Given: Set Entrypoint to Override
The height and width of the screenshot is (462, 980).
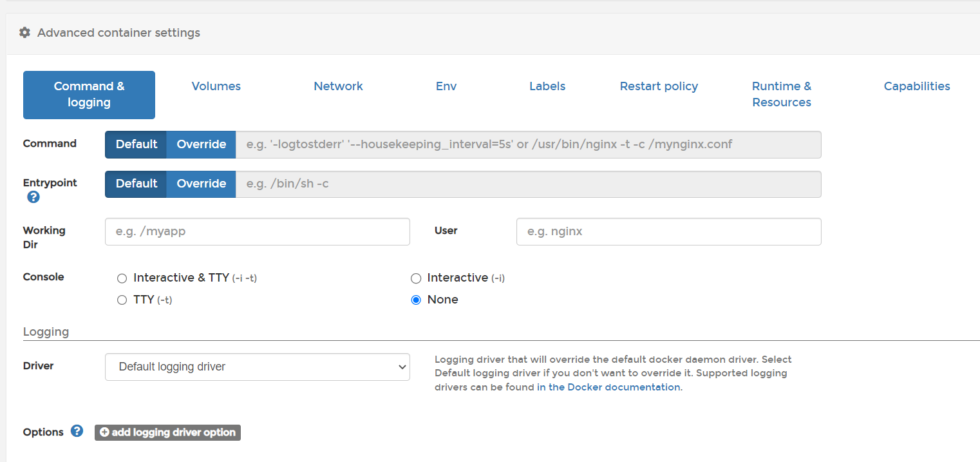Looking at the screenshot, I should tap(201, 184).
